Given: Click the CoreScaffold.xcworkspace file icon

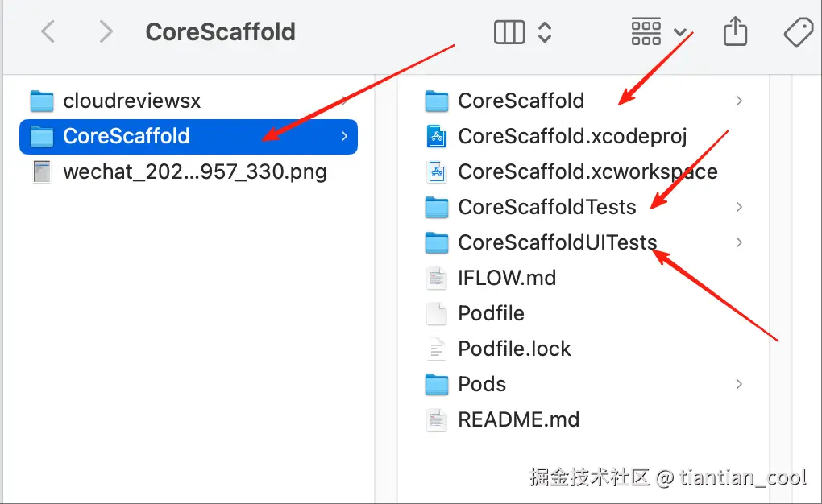Looking at the screenshot, I should (x=436, y=171).
